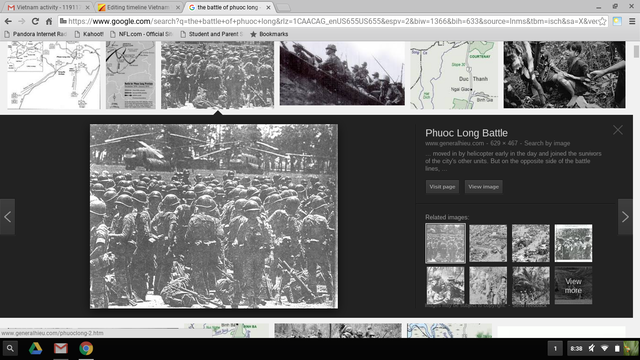Open the Bookmarks folder in bookmarks bar

pyautogui.click(x=269, y=34)
